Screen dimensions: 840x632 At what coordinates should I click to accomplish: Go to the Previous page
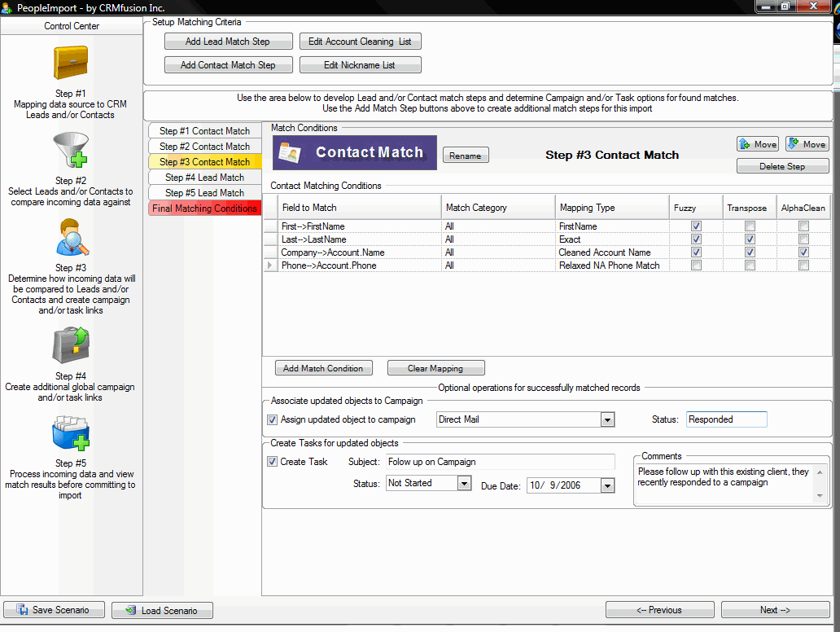tap(659, 610)
